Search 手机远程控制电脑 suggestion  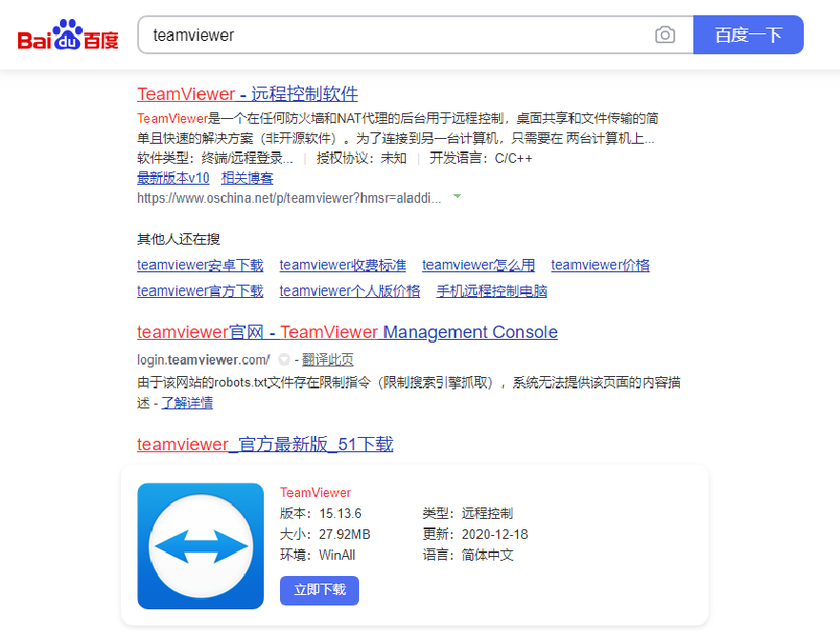pyautogui.click(x=491, y=290)
